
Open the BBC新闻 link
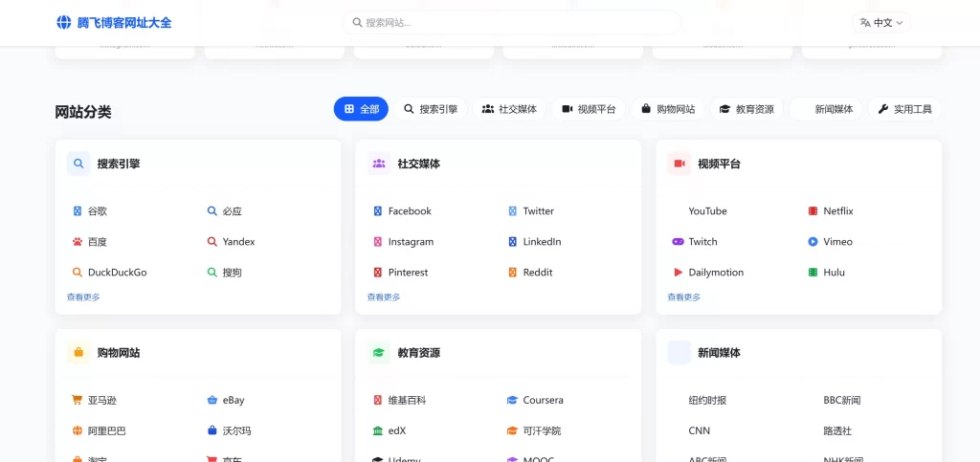click(x=842, y=400)
